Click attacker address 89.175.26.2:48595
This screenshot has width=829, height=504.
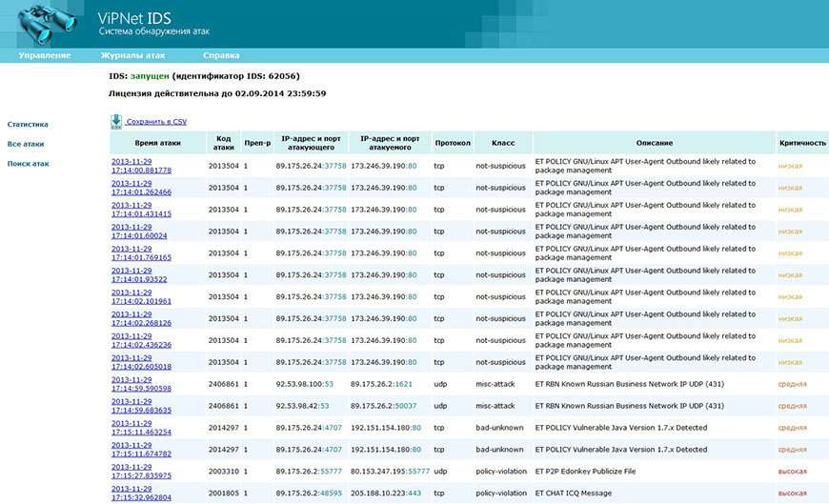pyautogui.click(x=309, y=493)
